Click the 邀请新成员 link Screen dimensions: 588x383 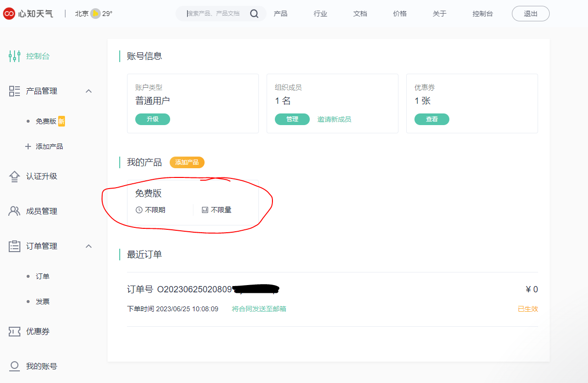tap(334, 119)
